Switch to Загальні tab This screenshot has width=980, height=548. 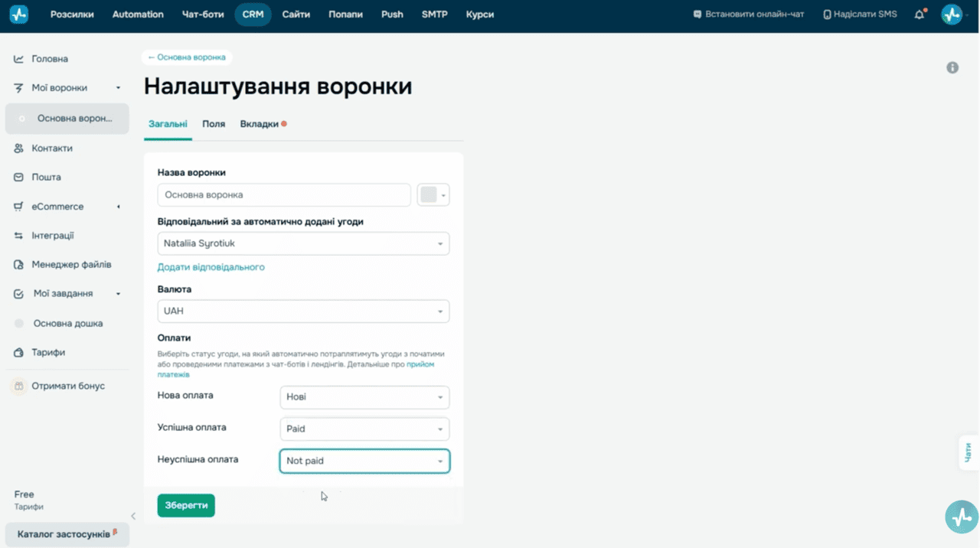(x=168, y=124)
